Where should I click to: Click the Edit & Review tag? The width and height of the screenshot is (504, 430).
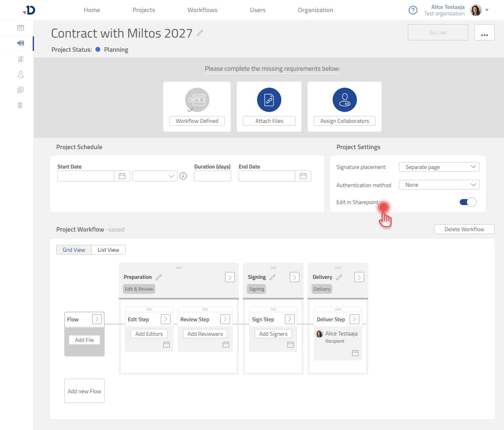click(x=139, y=289)
